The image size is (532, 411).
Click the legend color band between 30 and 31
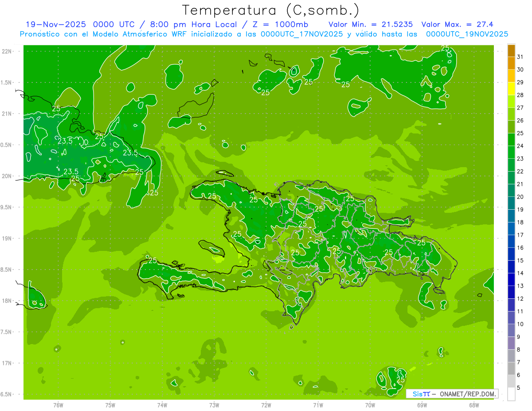click(x=511, y=63)
